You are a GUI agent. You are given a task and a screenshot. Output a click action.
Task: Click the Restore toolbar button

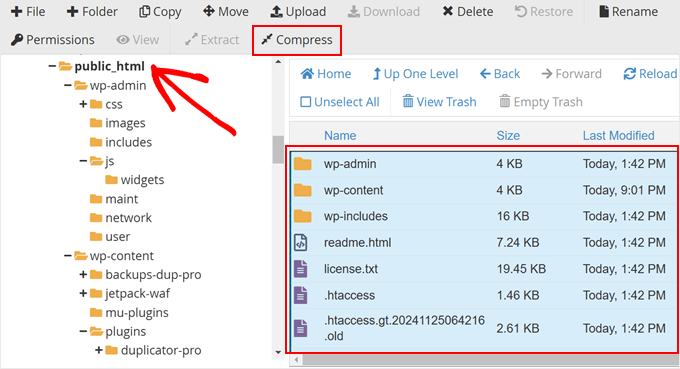point(544,12)
